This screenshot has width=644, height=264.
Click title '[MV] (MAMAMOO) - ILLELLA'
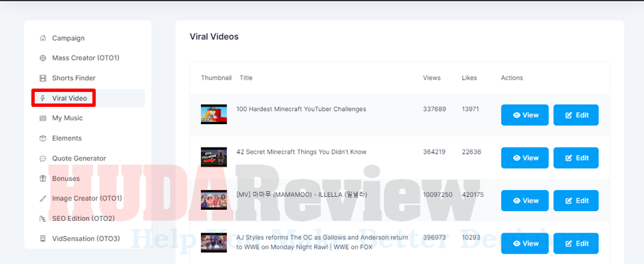pyautogui.click(x=302, y=195)
